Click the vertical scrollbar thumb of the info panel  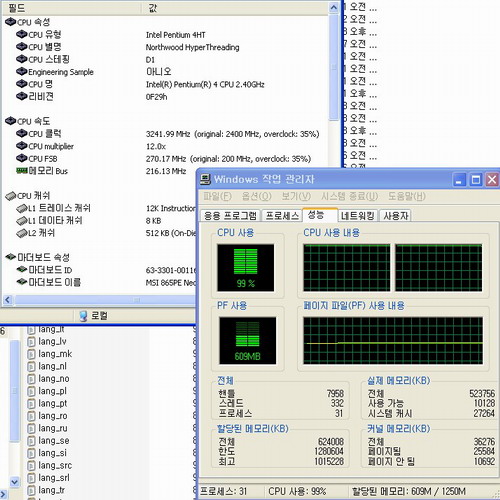(334, 67)
